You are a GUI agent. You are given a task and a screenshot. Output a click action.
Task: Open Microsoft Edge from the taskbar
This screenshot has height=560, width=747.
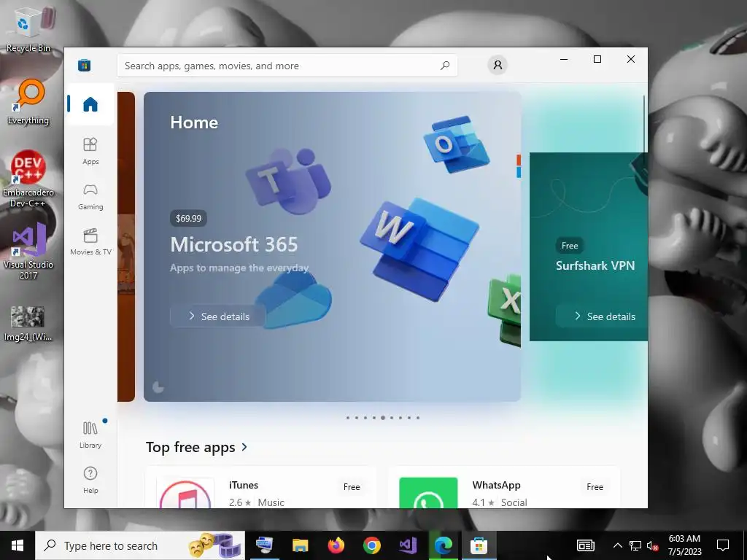443,545
